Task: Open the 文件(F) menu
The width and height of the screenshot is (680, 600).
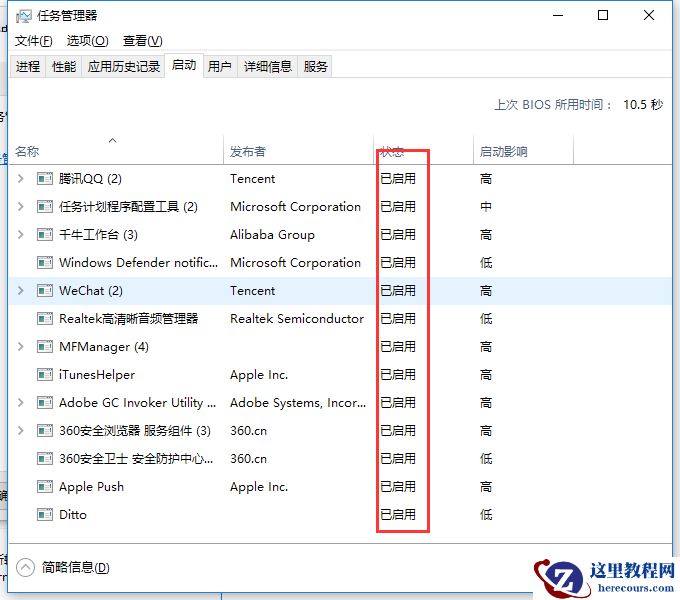Action: tap(33, 41)
